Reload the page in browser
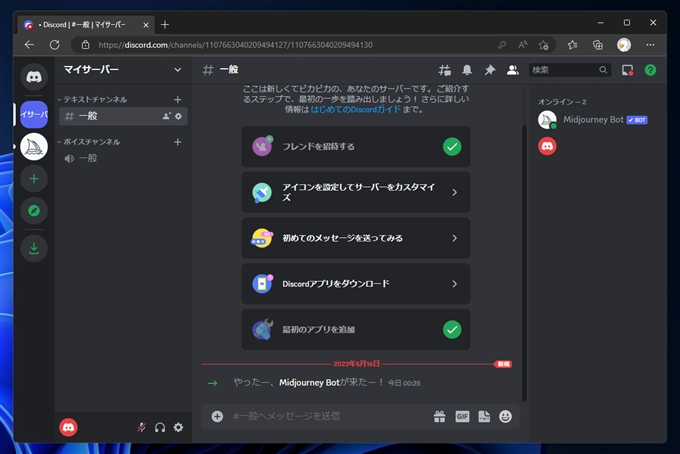 pyautogui.click(x=55, y=45)
